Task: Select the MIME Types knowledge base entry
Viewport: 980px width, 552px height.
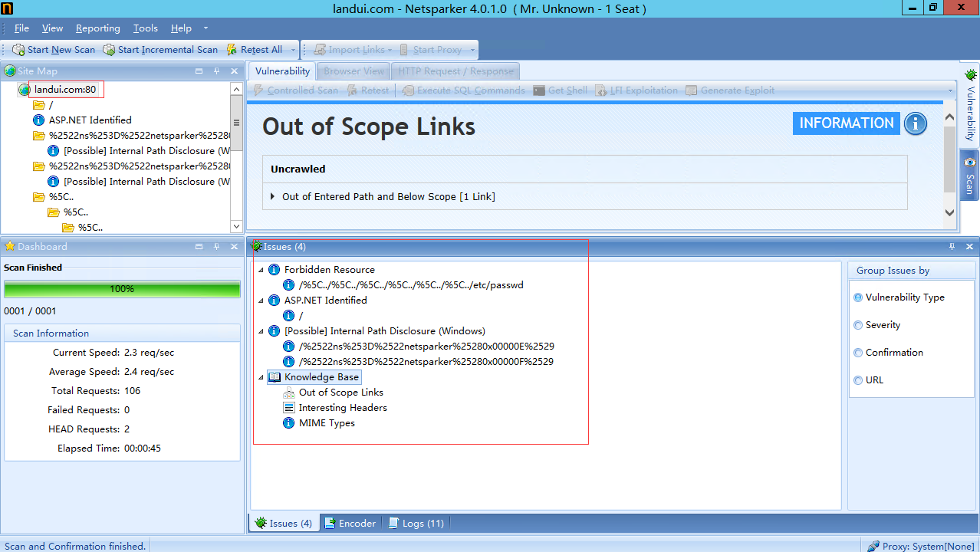Action: coord(326,423)
